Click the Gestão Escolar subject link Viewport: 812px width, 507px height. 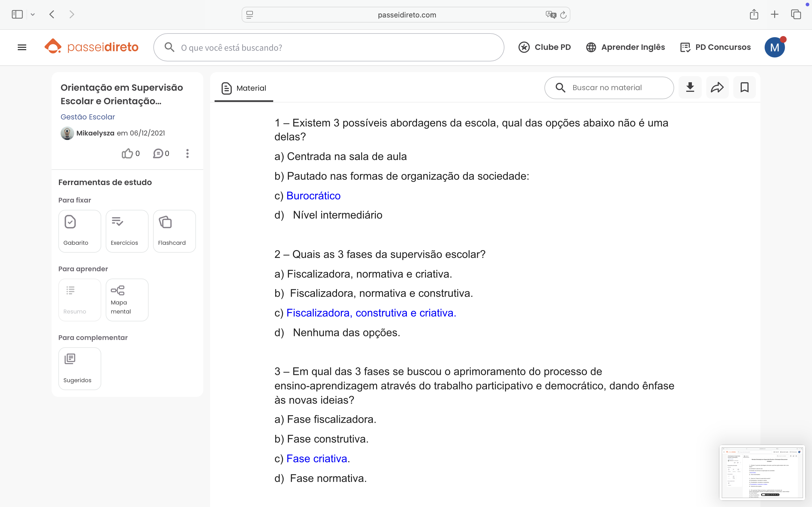[88, 117]
